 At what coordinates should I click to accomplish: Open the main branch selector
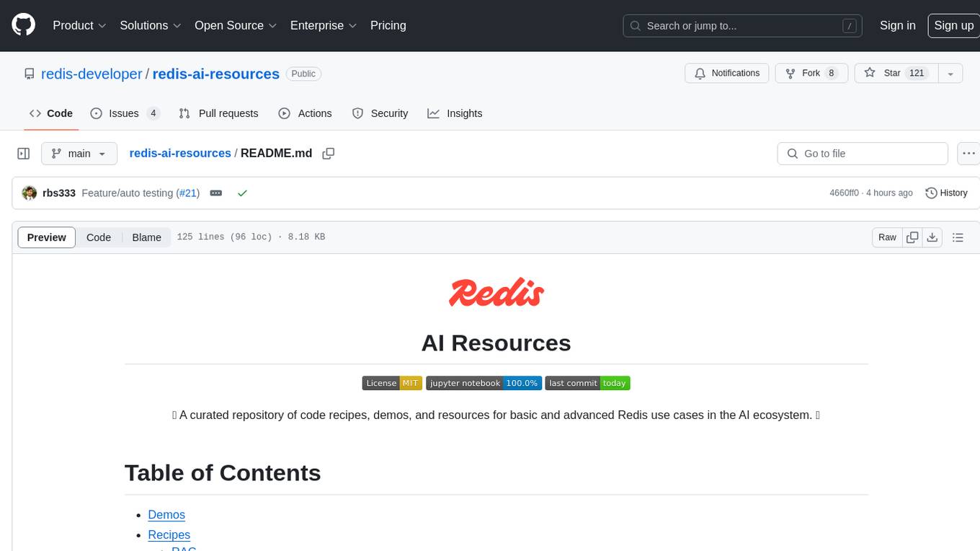[79, 154]
